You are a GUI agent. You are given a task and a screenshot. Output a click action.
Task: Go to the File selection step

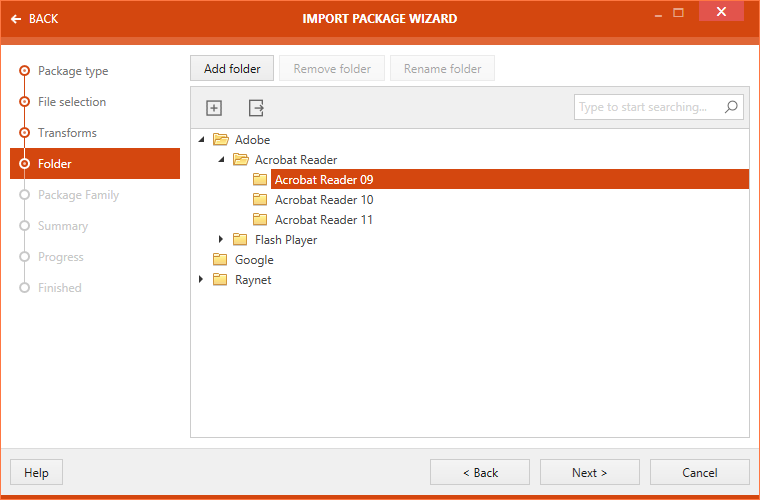click(72, 102)
